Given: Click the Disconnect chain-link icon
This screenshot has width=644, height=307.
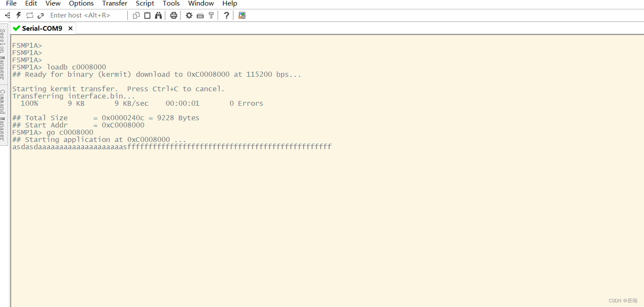Looking at the screenshot, I should 41,15.
